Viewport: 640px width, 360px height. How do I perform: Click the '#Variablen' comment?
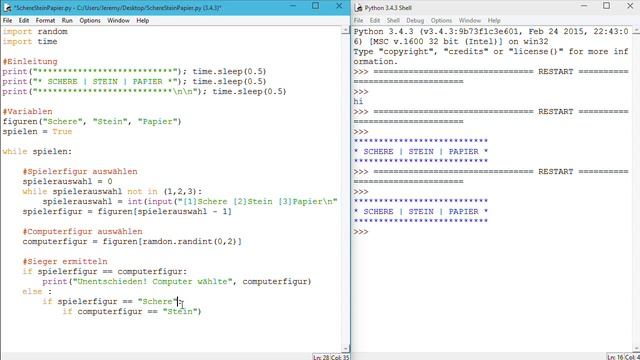[27, 111]
